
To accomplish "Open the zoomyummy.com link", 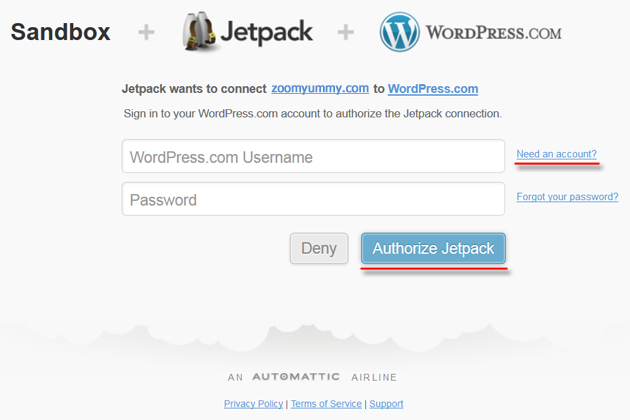I will (x=320, y=88).
